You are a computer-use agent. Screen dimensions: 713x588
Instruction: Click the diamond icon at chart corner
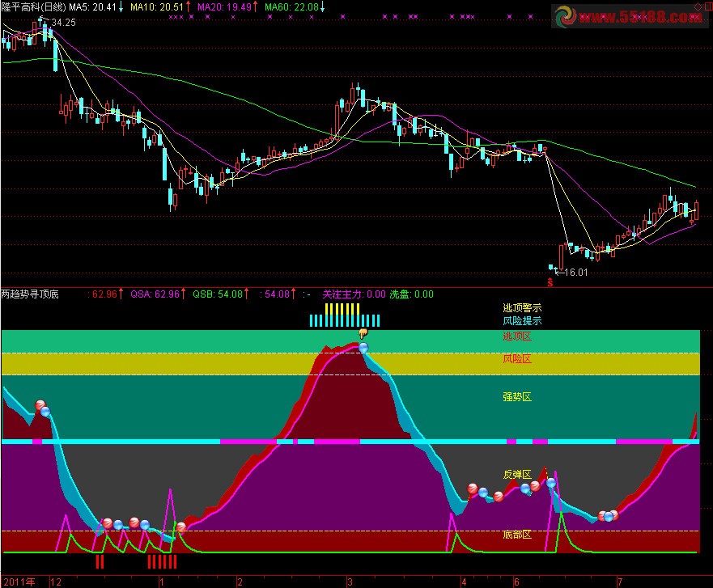pyautogui.click(x=698, y=6)
